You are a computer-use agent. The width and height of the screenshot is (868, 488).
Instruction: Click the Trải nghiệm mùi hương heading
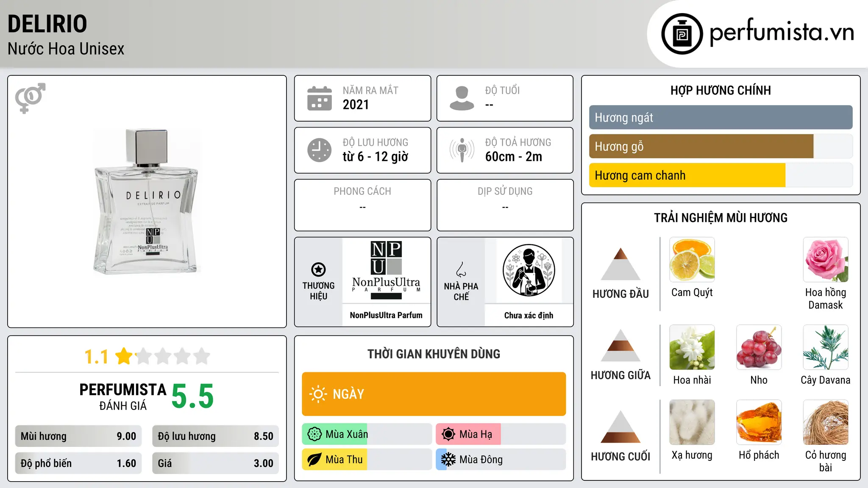click(x=721, y=218)
